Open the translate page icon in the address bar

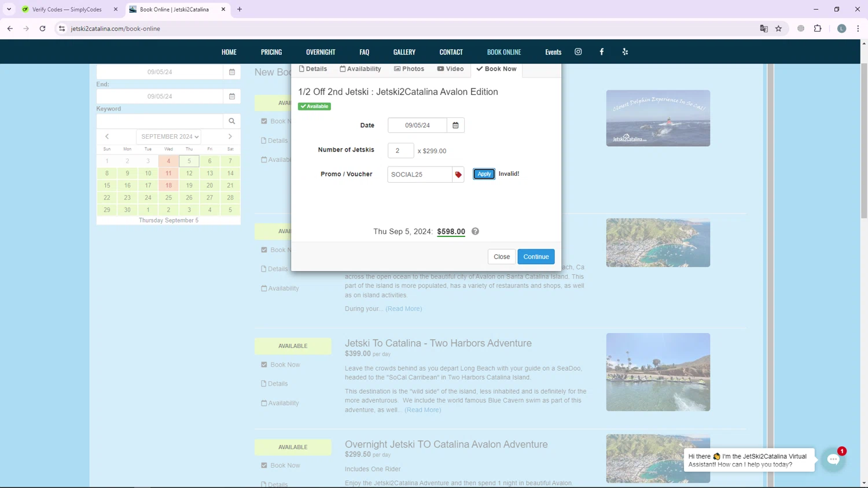764,28
